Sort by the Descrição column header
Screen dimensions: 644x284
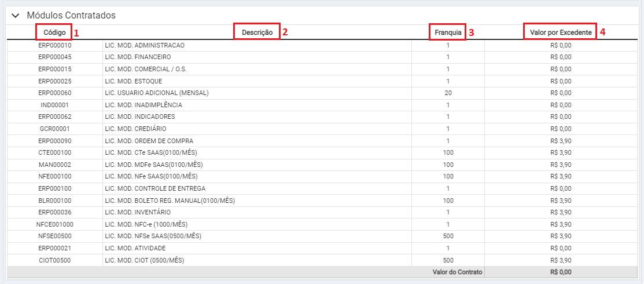click(x=257, y=32)
